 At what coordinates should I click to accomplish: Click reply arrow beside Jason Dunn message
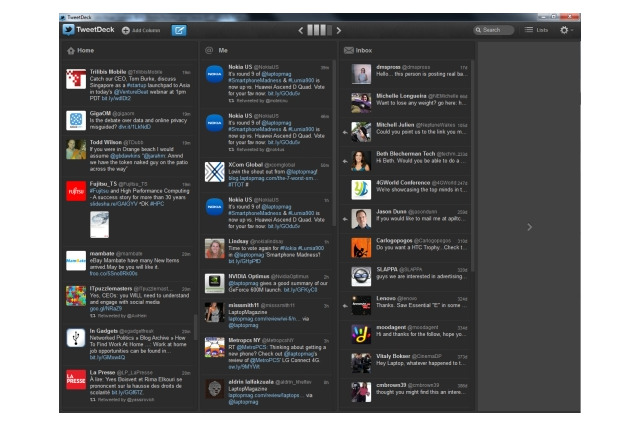(345, 219)
